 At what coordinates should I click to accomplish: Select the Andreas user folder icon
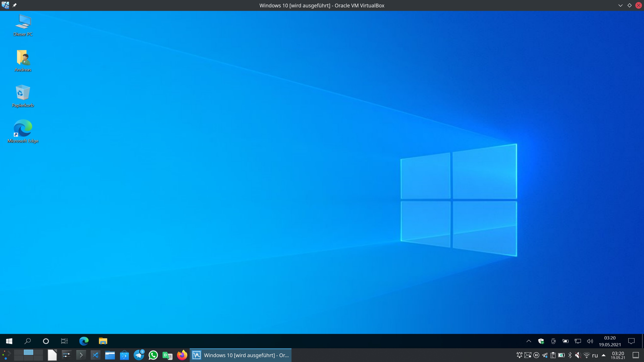coord(23,61)
